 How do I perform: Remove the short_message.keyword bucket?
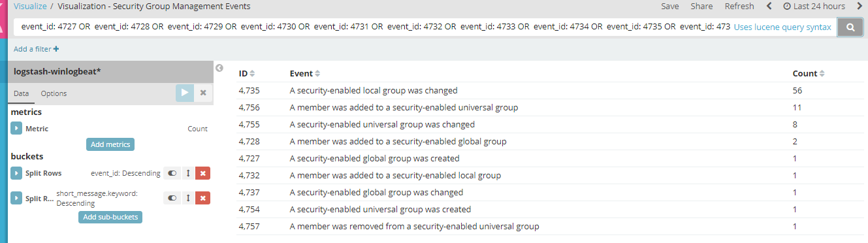click(x=202, y=198)
